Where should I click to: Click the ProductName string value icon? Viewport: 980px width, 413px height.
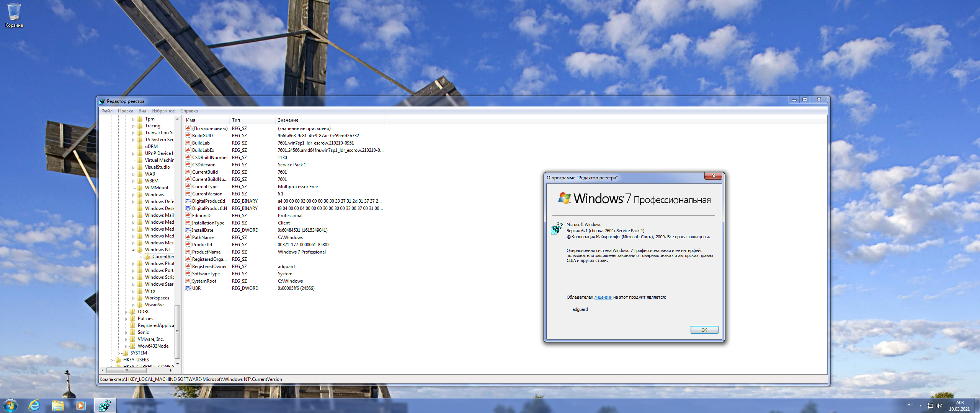[188, 252]
